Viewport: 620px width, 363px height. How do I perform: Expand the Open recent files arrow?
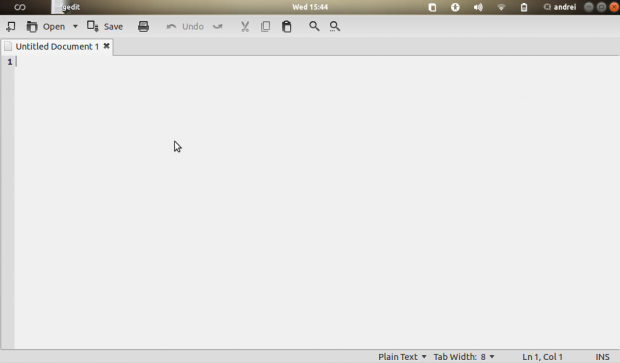click(75, 26)
